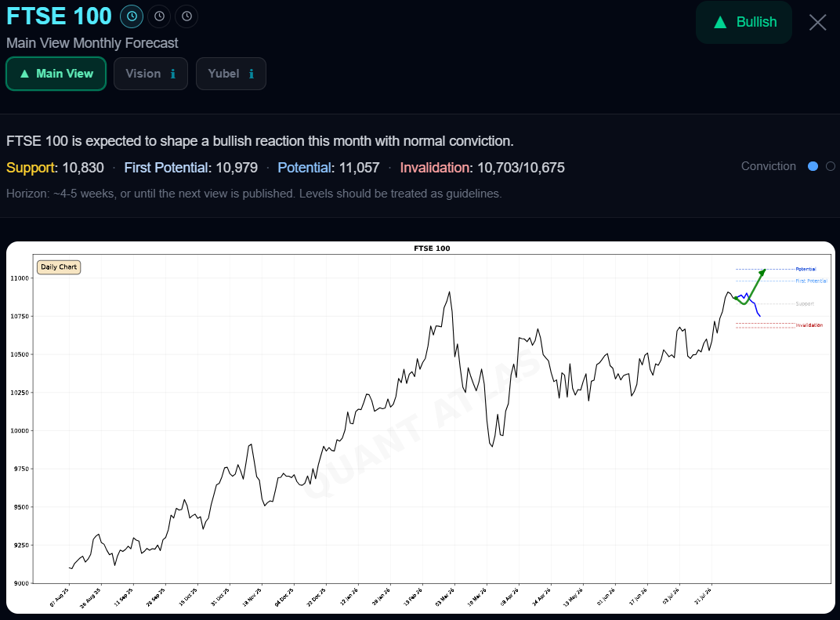
Task: Open the Main View tab
Action: pyautogui.click(x=56, y=74)
